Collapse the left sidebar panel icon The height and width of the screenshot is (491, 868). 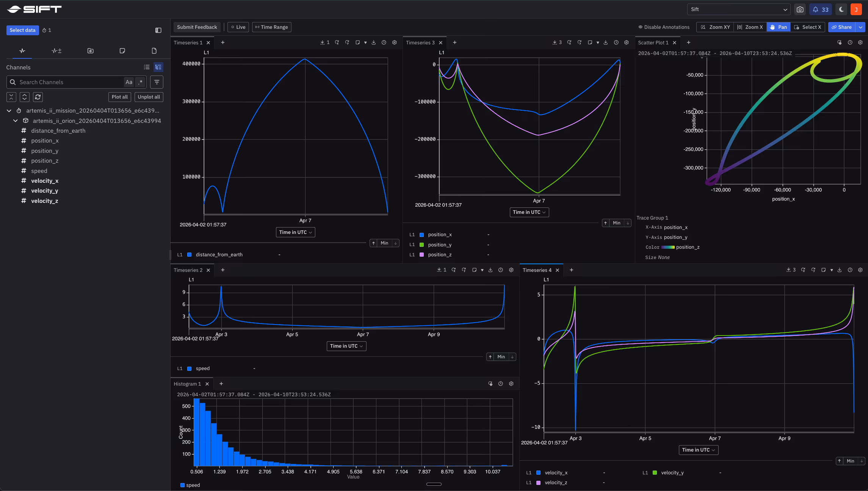[158, 30]
